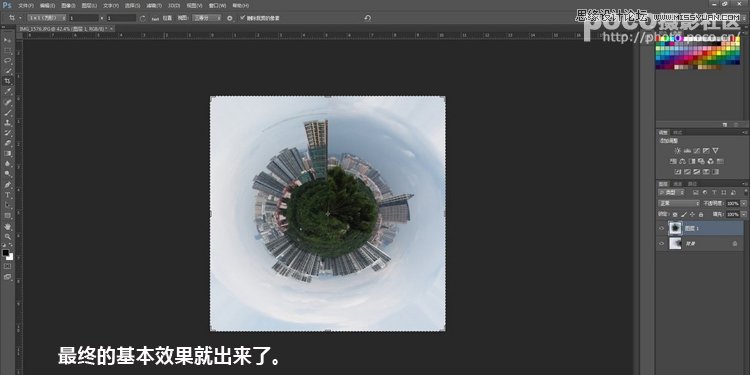
Task: Toggle lock transparent pixels
Action: (675, 215)
